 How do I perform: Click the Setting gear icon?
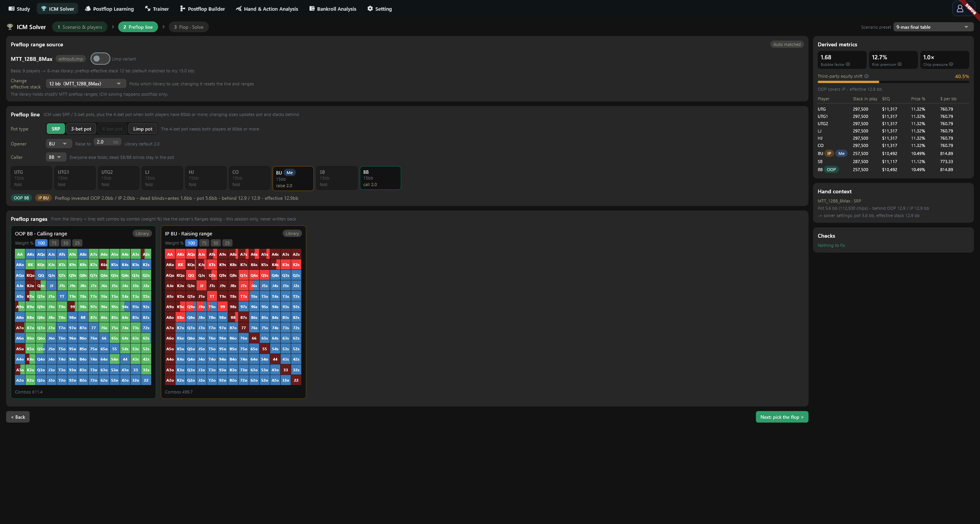[370, 9]
